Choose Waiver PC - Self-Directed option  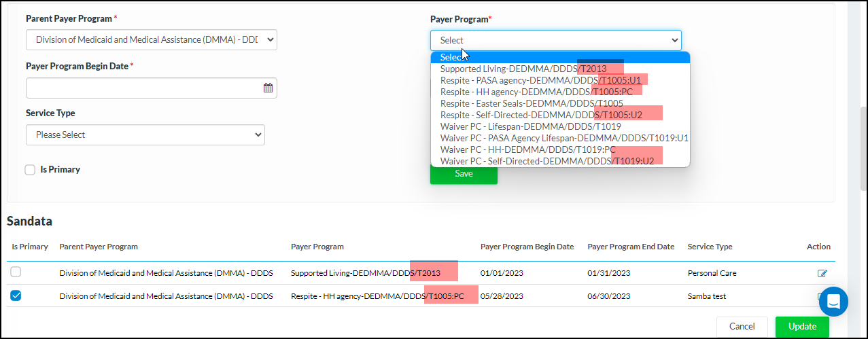tap(546, 161)
